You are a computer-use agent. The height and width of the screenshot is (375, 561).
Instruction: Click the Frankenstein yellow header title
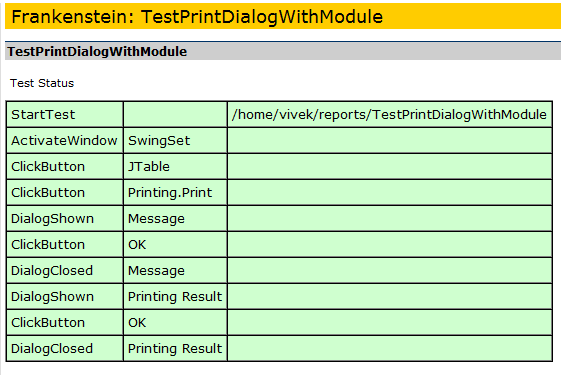pos(197,17)
